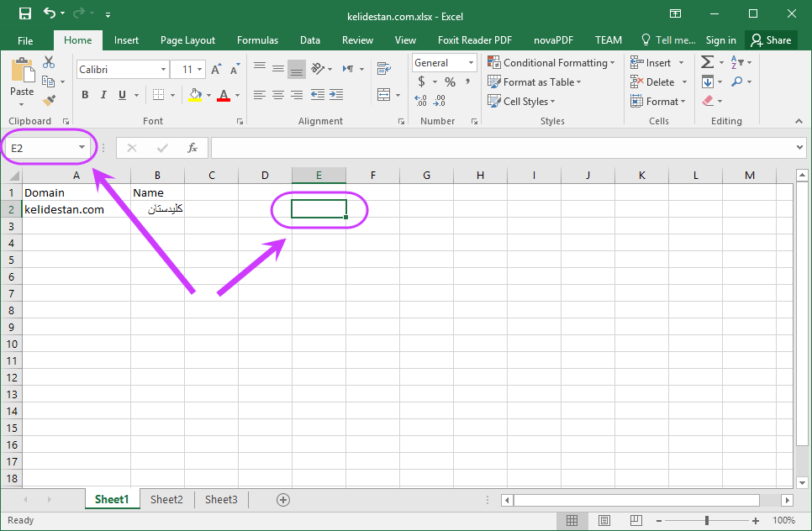Set middle vertical alignment
Screen dimensions: 812x531
tap(278, 68)
